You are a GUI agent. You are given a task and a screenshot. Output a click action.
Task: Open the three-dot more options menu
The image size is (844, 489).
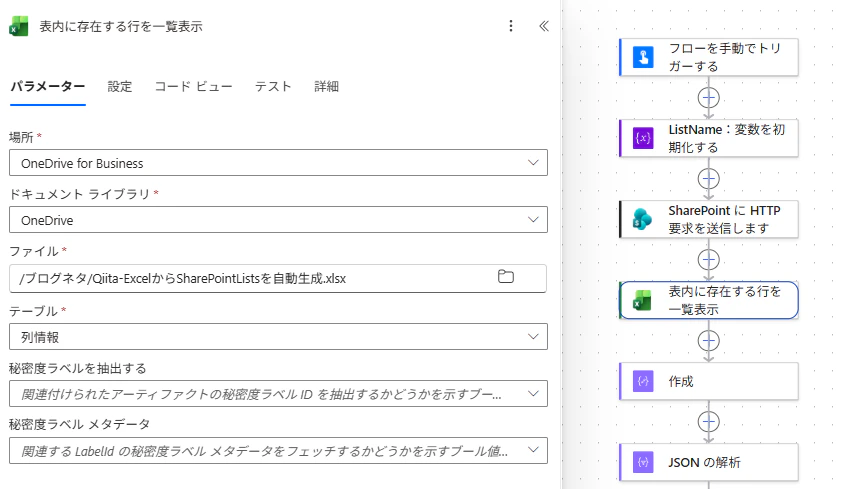[510, 26]
